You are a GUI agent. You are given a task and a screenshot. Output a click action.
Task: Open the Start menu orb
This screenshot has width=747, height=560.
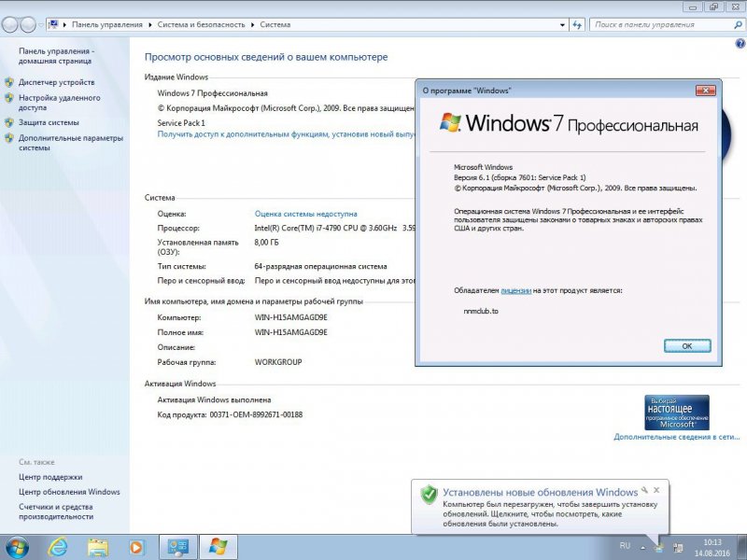click(17, 547)
